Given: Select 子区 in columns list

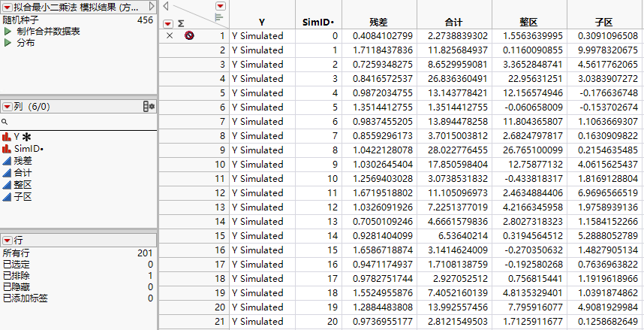Looking at the screenshot, I should pos(23,197).
